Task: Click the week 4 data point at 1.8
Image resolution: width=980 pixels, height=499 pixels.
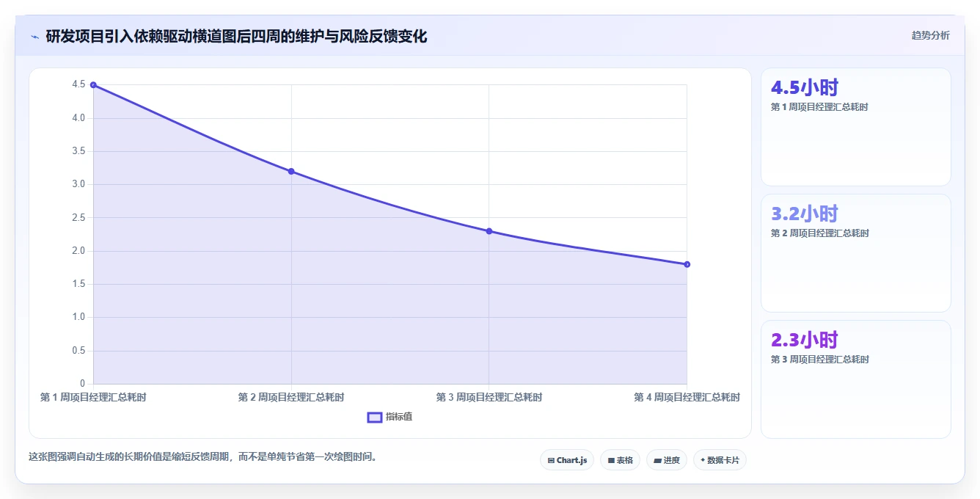Action: (x=687, y=264)
